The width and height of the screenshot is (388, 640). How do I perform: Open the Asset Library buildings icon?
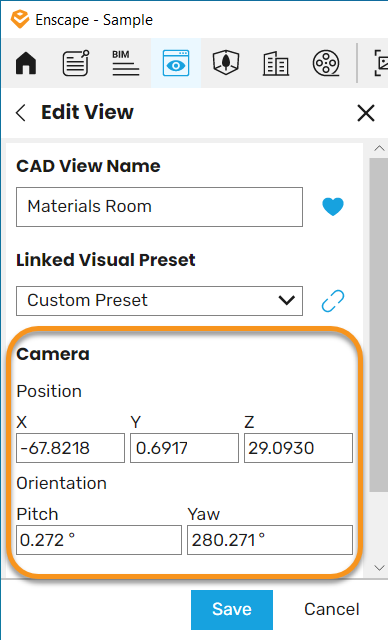point(276,63)
